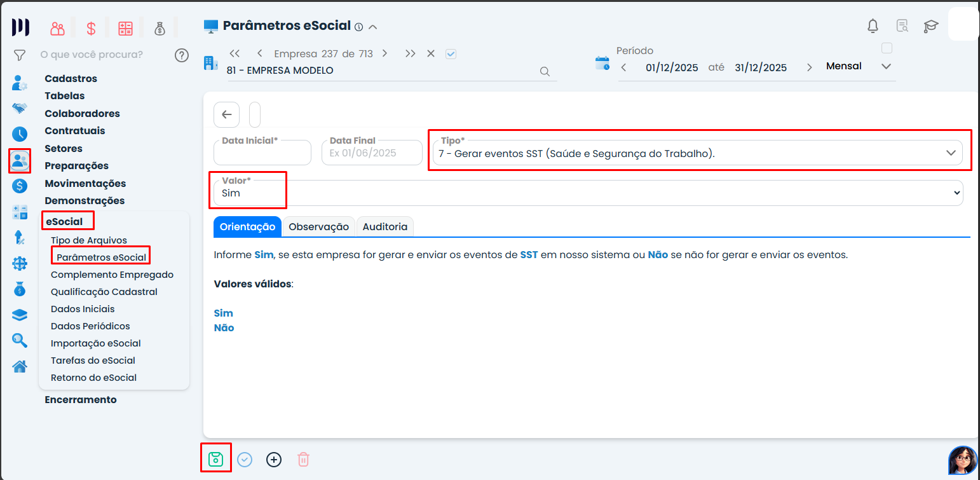The height and width of the screenshot is (480, 980).
Task: Open the Movimentações menu
Action: pos(85,184)
